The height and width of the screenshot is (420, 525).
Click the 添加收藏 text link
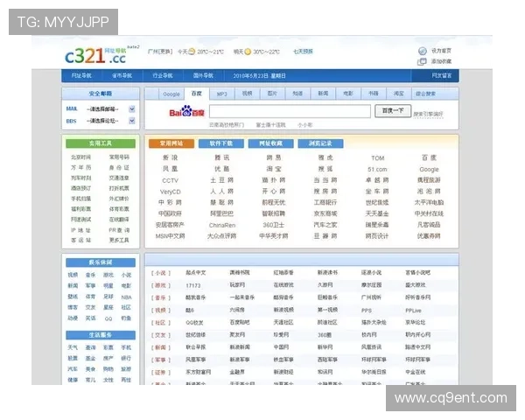(x=441, y=61)
